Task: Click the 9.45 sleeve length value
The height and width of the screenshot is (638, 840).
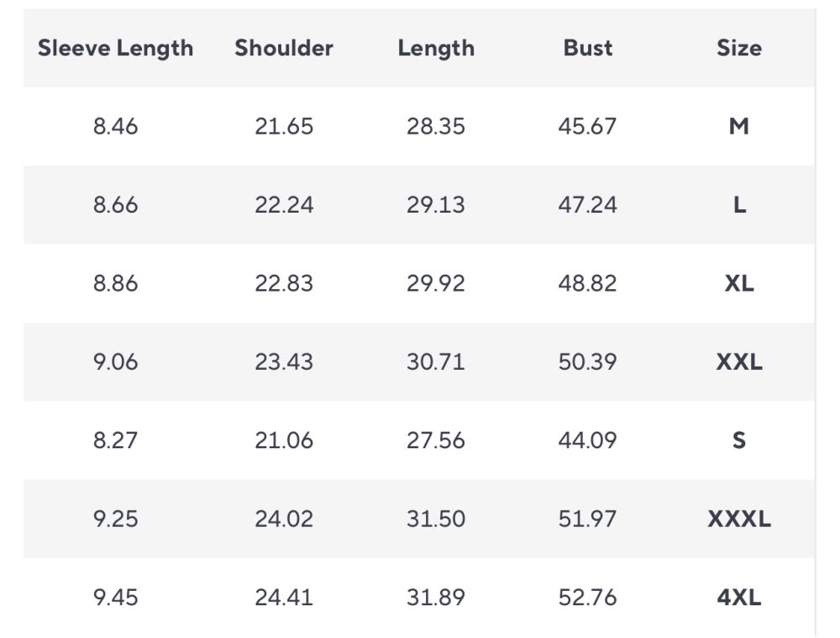Action: coord(115,598)
